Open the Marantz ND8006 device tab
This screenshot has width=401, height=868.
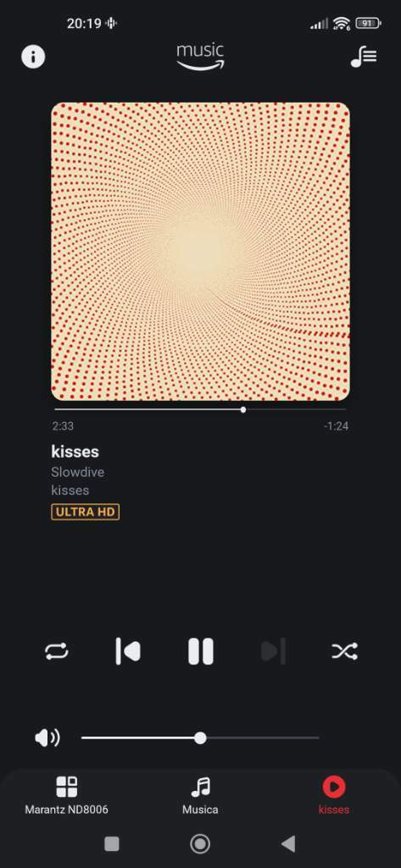(66, 795)
